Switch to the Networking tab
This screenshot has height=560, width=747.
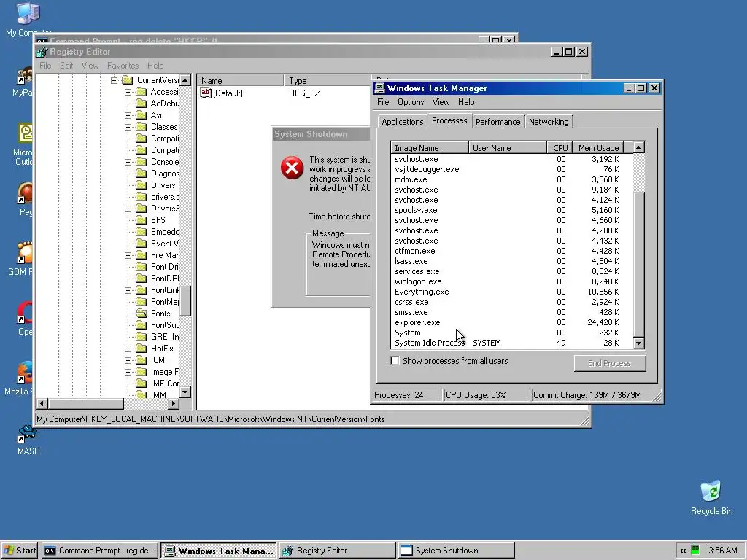(549, 122)
